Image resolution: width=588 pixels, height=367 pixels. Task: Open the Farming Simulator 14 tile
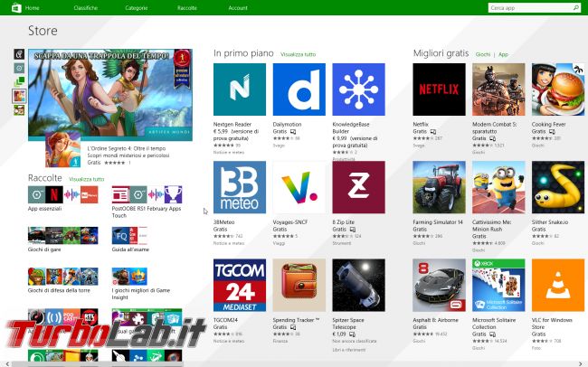coord(439,187)
